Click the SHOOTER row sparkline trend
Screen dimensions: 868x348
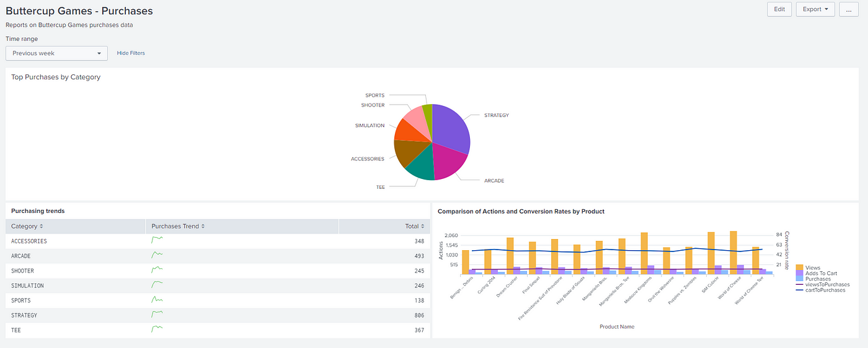tap(157, 269)
